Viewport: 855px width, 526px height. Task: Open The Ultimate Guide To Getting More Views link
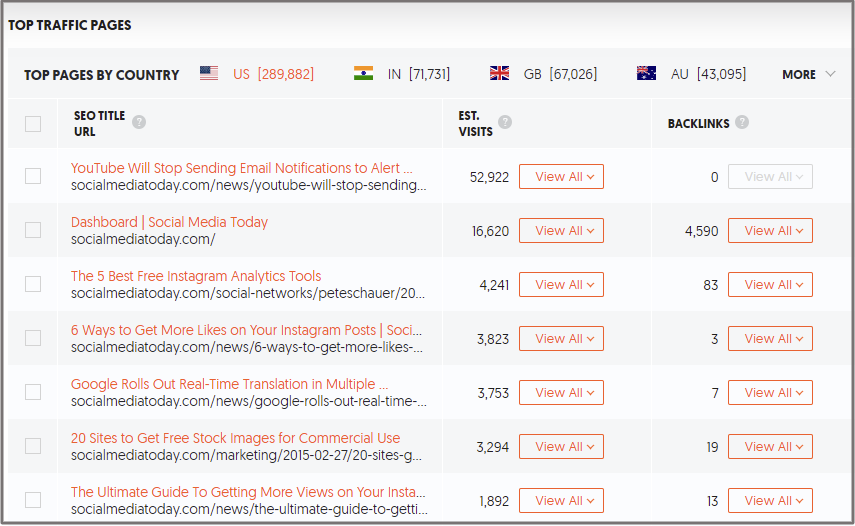pos(248,492)
